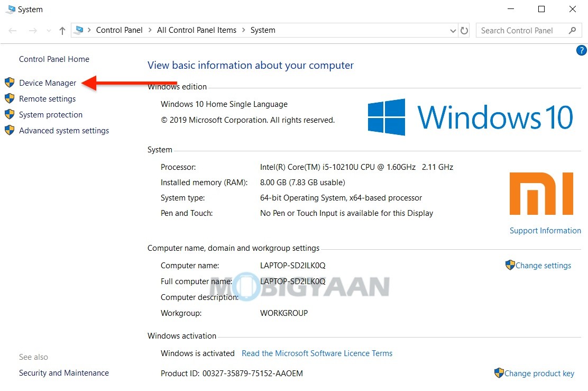Refresh the page using the refresh icon
This screenshot has height=391, width=588.
click(464, 30)
